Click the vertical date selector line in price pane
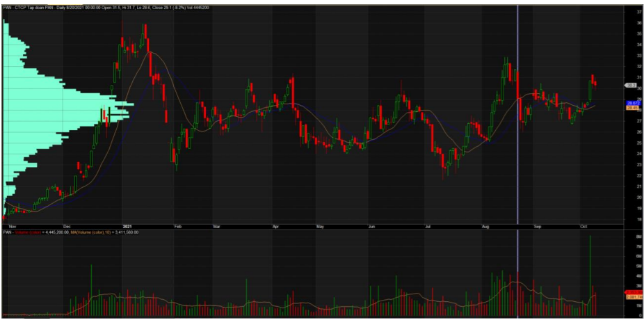644x320 pixels. (x=517, y=115)
